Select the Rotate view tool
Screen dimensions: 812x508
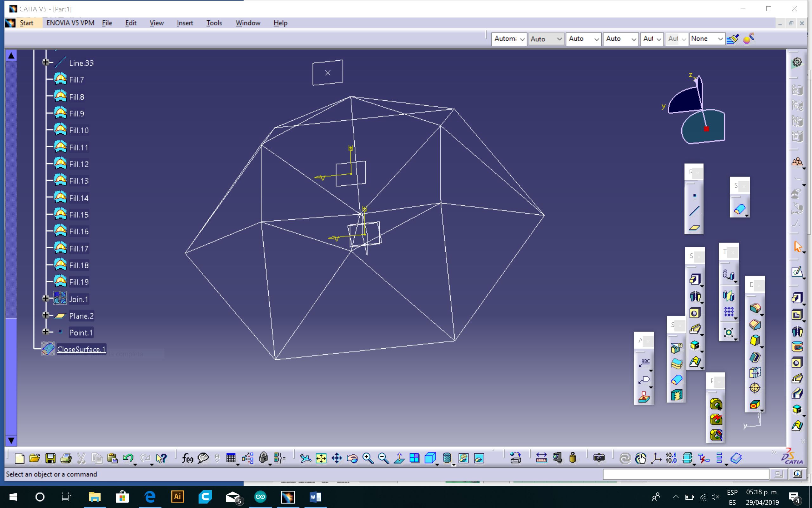[352, 458]
